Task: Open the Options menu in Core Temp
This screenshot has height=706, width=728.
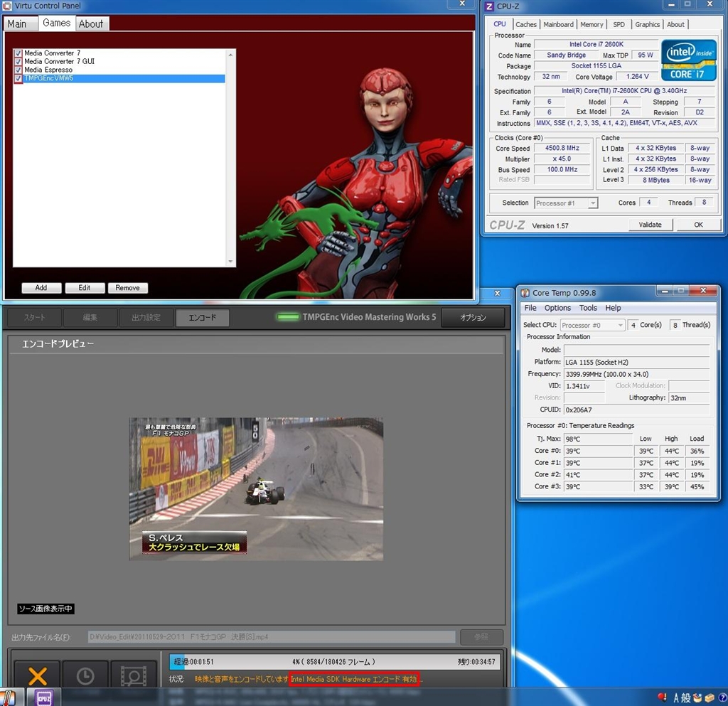Action: [557, 308]
